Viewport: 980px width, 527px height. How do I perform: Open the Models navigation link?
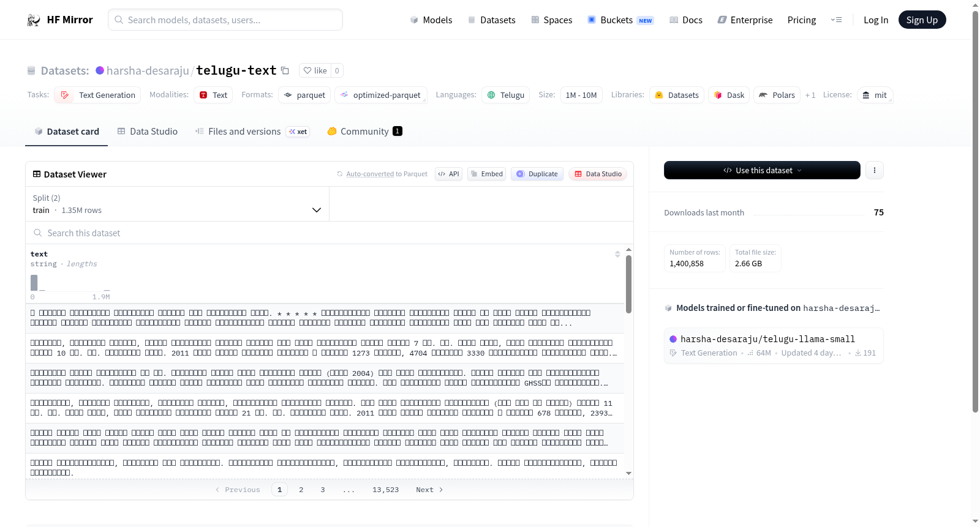(431, 20)
